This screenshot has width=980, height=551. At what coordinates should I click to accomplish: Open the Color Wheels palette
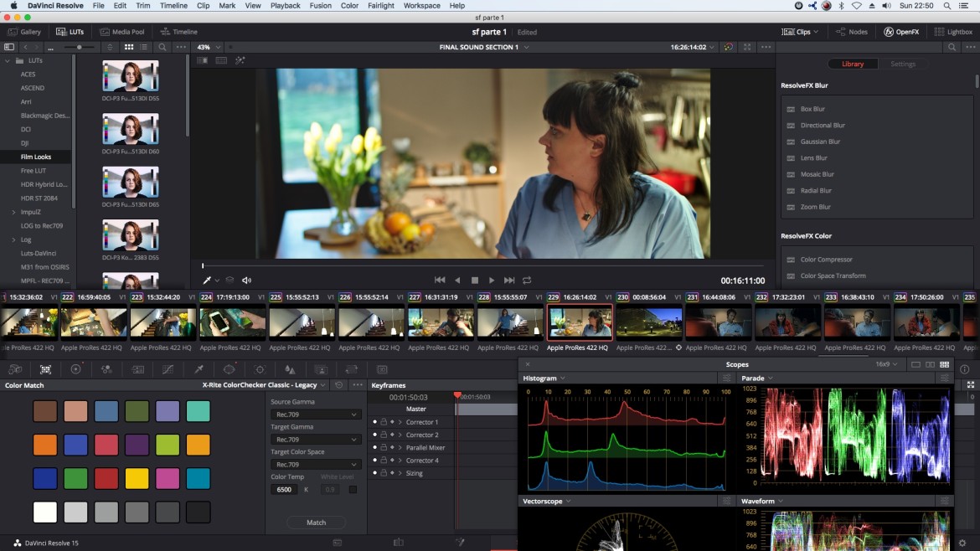coord(75,369)
